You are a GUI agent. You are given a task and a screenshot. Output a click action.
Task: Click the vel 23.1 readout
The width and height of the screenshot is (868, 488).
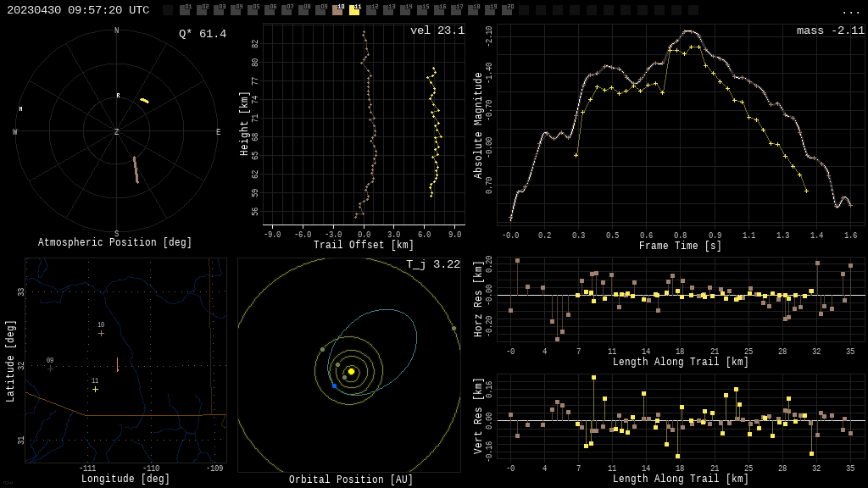click(437, 30)
